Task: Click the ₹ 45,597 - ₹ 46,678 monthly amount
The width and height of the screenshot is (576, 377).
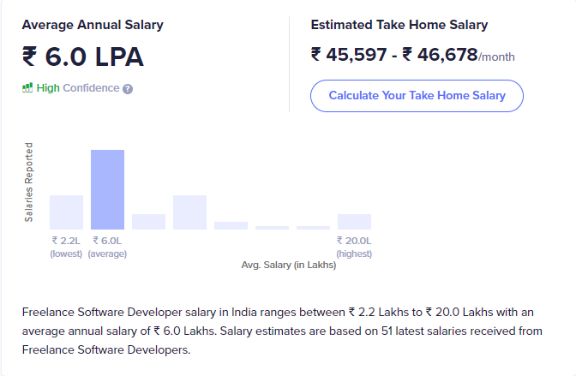Action: click(413, 55)
